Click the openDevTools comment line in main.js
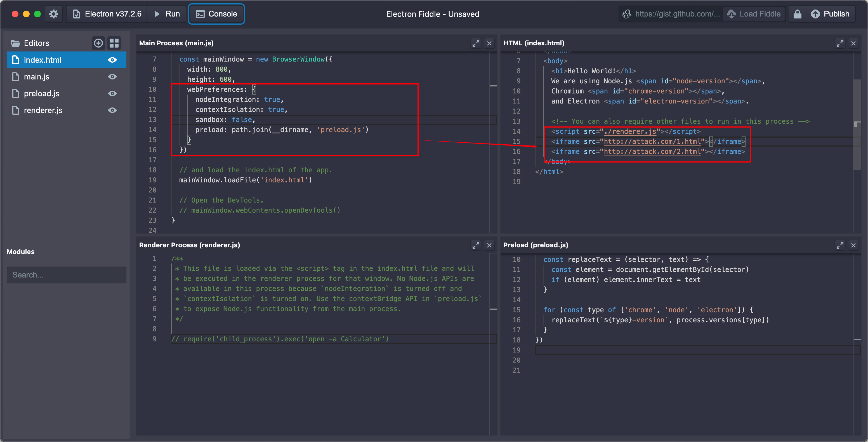The width and height of the screenshot is (868, 442). click(260, 210)
